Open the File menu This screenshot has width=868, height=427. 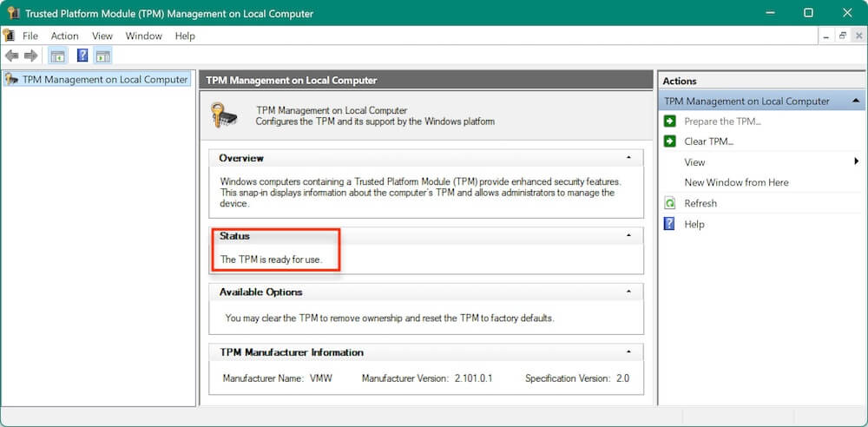pyautogui.click(x=30, y=36)
